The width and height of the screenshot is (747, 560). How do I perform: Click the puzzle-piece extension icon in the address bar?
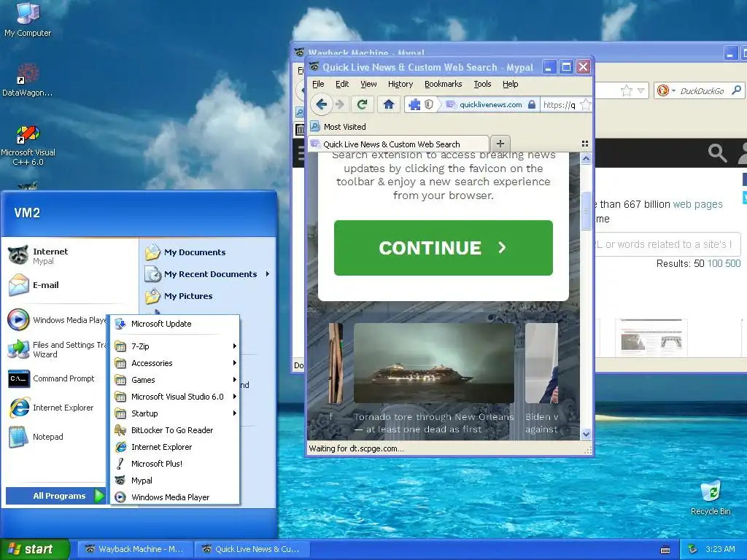click(x=414, y=104)
